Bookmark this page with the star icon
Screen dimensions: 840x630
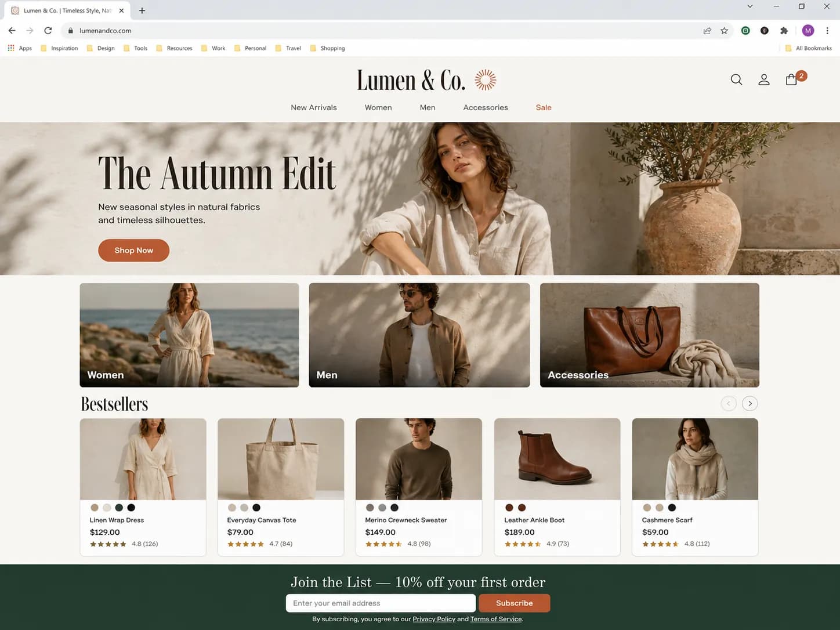(x=724, y=31)
